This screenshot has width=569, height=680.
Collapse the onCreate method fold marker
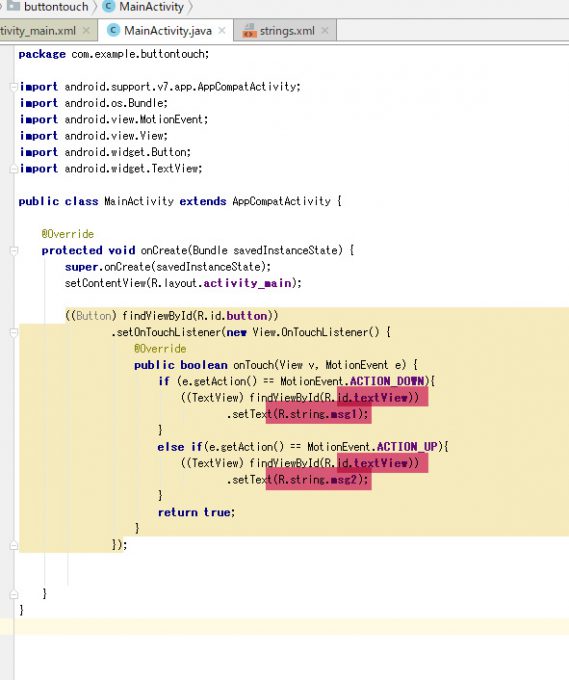click(x=13, y=251)
